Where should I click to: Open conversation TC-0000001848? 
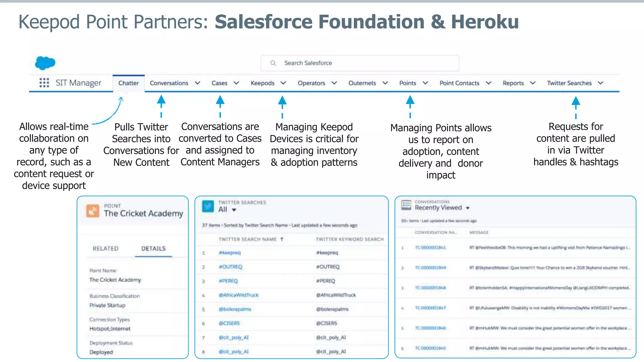pyautogui.click(x=430, y=288)
